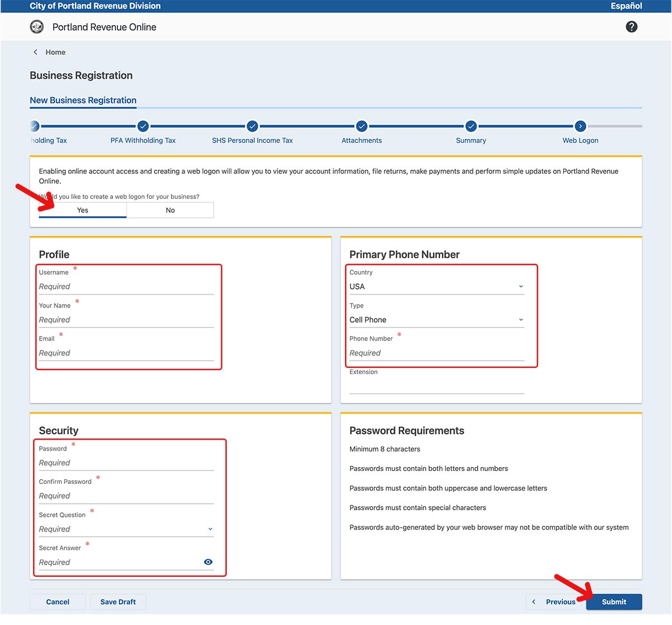Click the SHS Personal Income Tax step checkmark

point(252,126)
